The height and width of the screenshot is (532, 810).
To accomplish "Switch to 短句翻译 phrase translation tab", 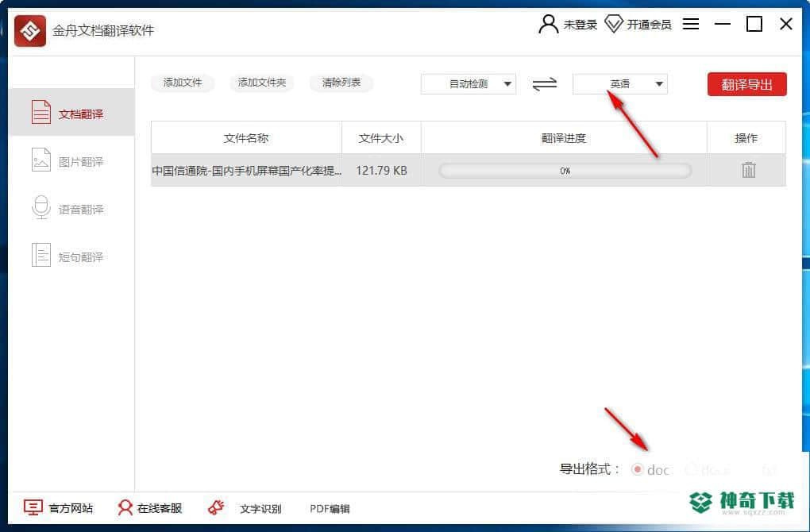I will tap(71, 256).
